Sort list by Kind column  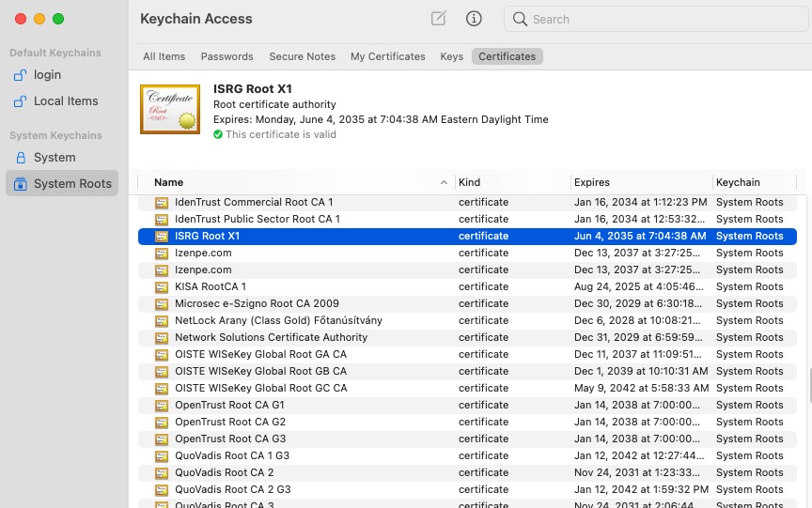tap(469, 182)
